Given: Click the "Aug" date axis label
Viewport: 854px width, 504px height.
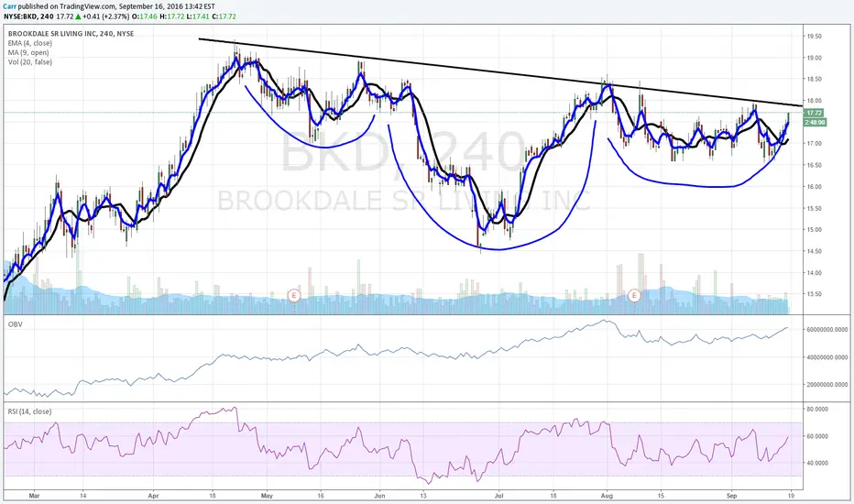Looking at the screenshot, I should (608, 496).
